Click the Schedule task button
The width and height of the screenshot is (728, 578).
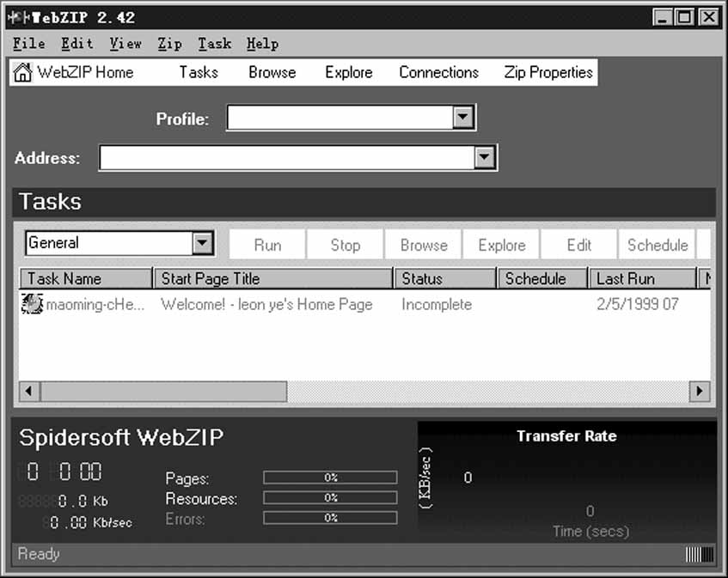point(658,245)
